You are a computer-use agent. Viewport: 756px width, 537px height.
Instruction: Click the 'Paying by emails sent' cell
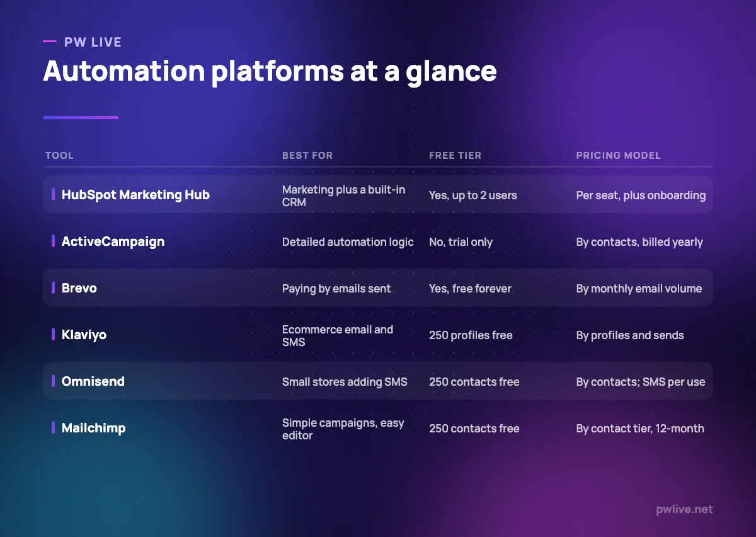(336, 289)
